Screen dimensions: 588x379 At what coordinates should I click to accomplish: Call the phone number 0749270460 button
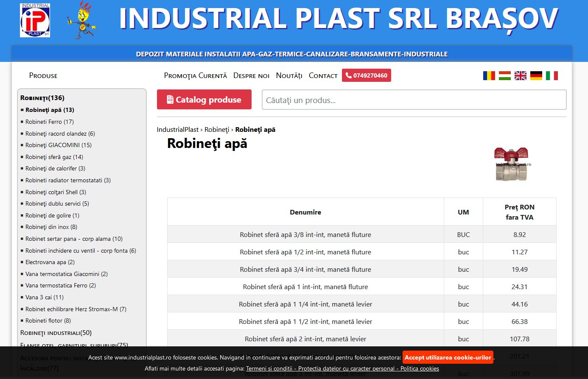click(367, 75)
